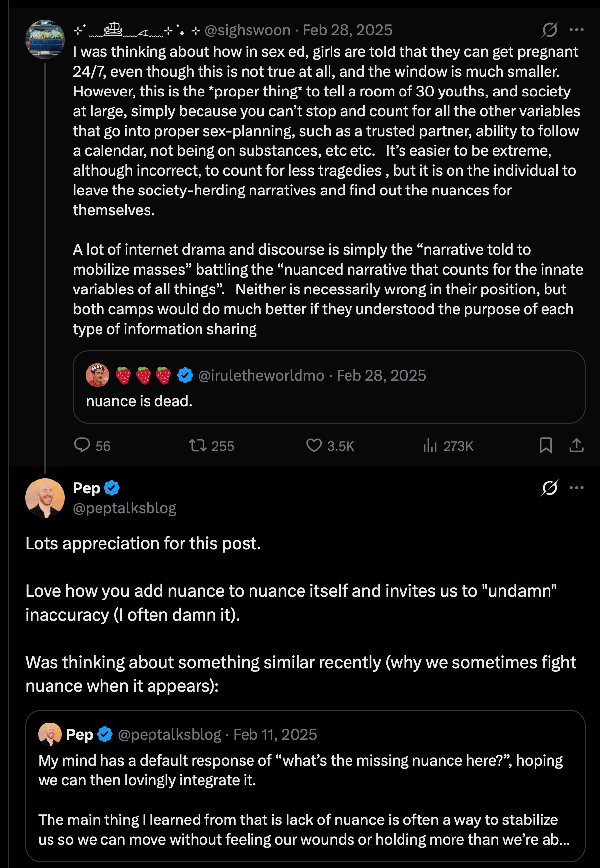600x868 pixels.
Task: Click Pep's blue verified badge
Action: click(112, 488)
